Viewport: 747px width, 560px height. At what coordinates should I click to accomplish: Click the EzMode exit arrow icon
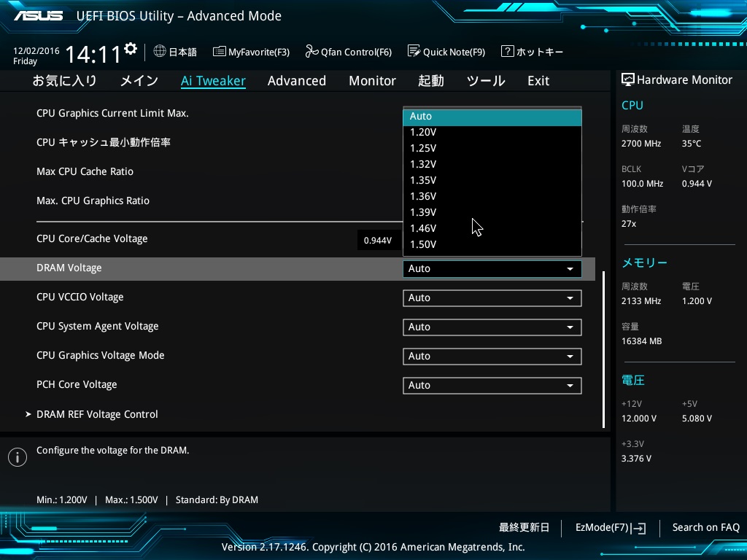coord(638,528)
